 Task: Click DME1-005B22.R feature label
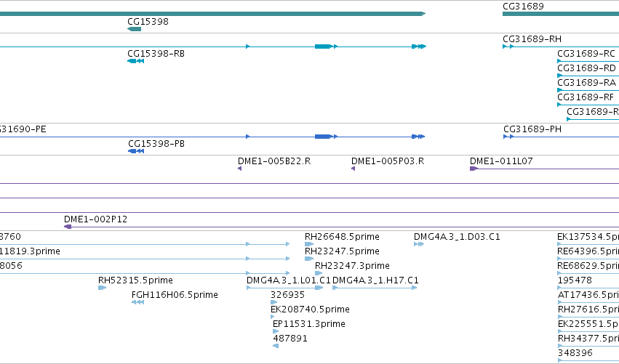point(274,161)
